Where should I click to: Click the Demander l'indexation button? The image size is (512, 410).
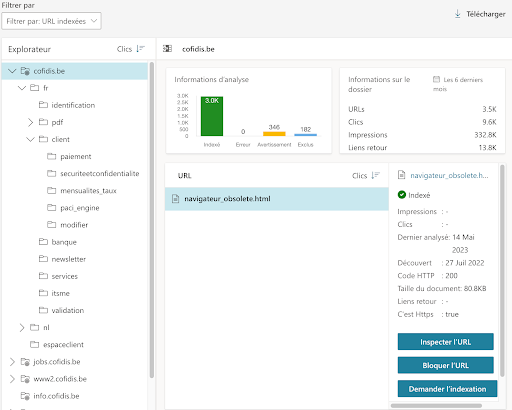pos(447,389)
